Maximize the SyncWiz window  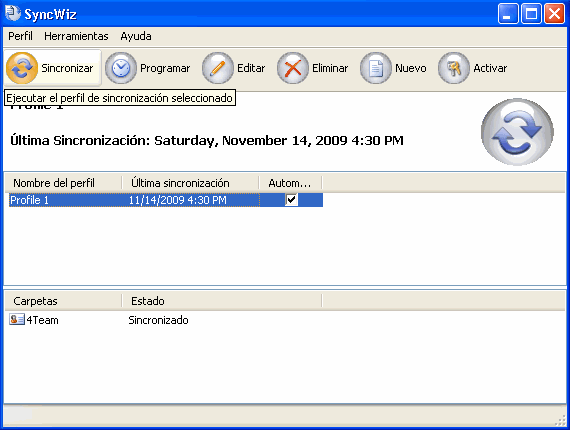(x=531, y=14)
